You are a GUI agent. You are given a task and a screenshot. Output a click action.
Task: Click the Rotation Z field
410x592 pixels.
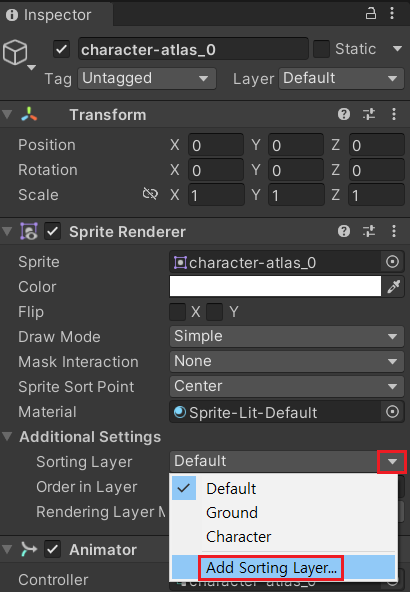(376, 170)
